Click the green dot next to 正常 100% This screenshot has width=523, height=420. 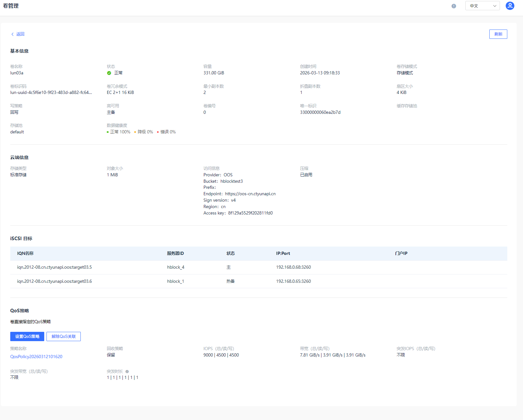108,132
